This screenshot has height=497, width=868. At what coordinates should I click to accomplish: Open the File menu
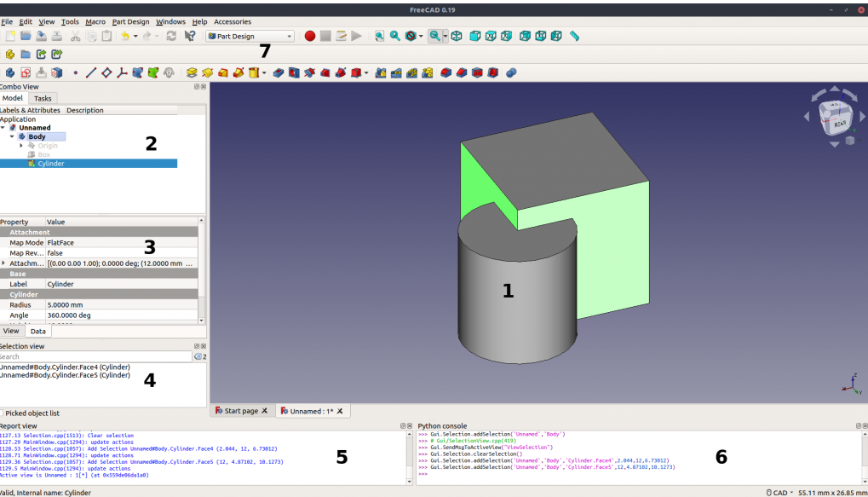(7, 21)
